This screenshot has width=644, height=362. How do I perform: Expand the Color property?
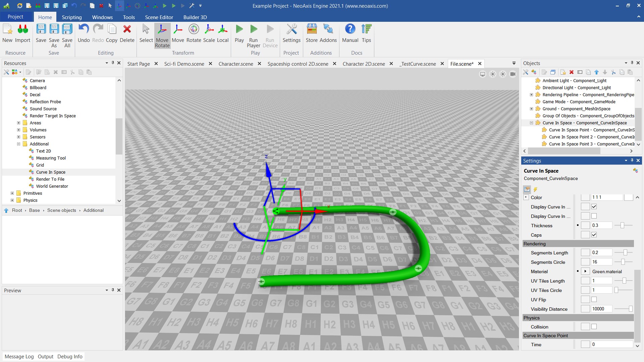[526, 197]
